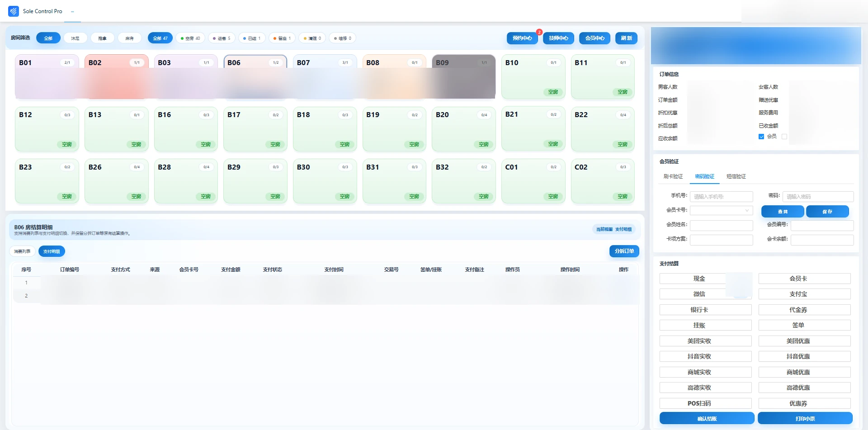Filter rooms by 沐足 type

point(75,38)
